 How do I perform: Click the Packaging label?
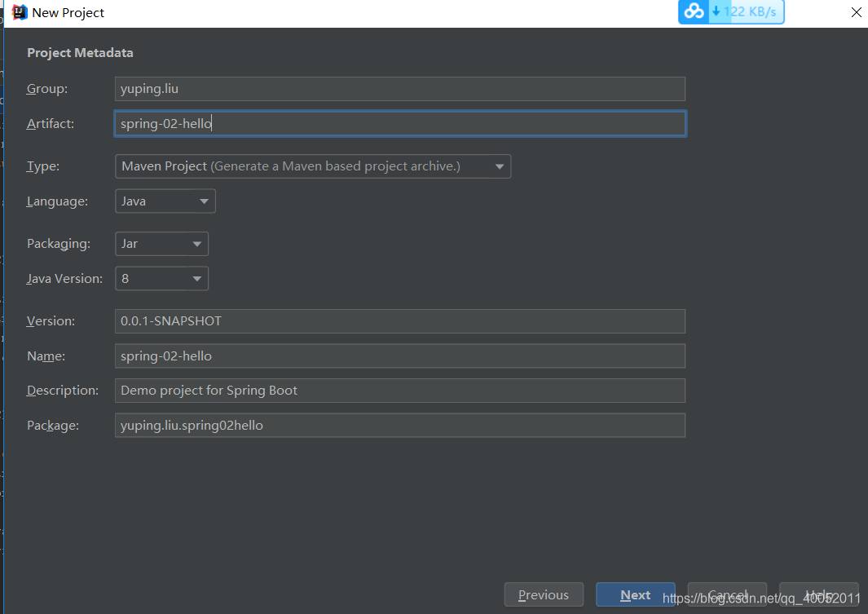(x=59, y=244)
